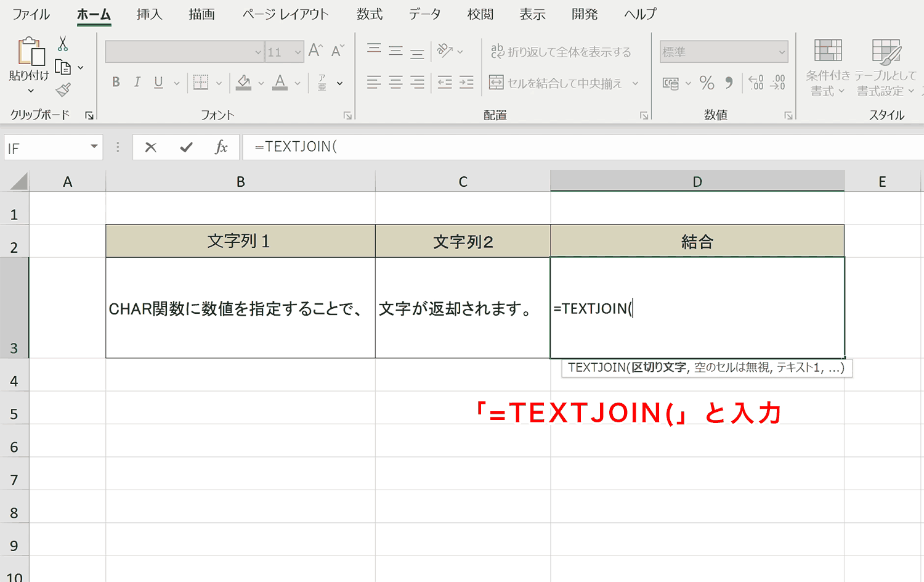
Task: Align text to the vertical middle
Action: tap(395, 51)
